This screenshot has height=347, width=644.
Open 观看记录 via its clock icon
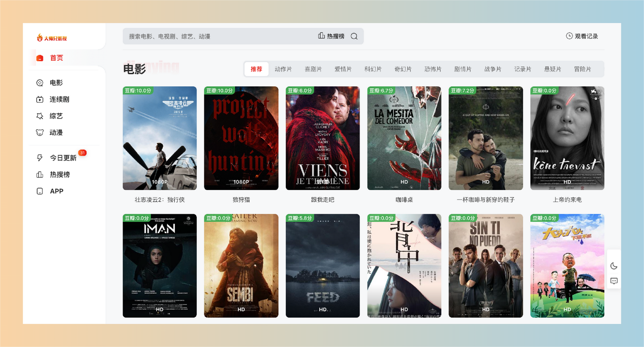pyautogui.click(x=569, y=36)
